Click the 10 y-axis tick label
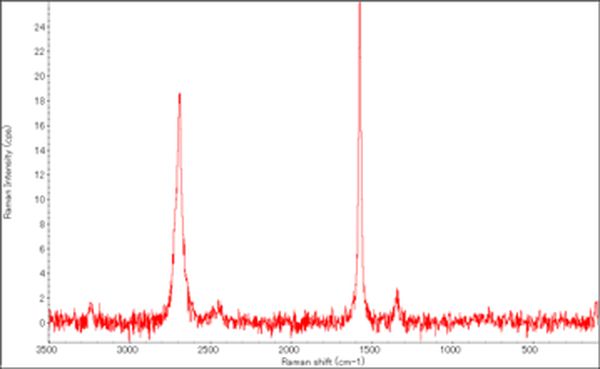 click(x=39, y=199)
